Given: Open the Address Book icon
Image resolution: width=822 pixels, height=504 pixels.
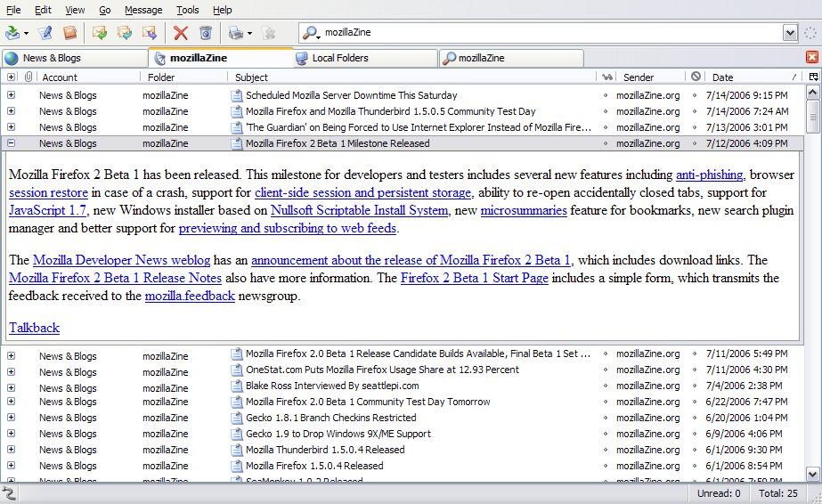Looking at the screenshot, I should 69,33.
